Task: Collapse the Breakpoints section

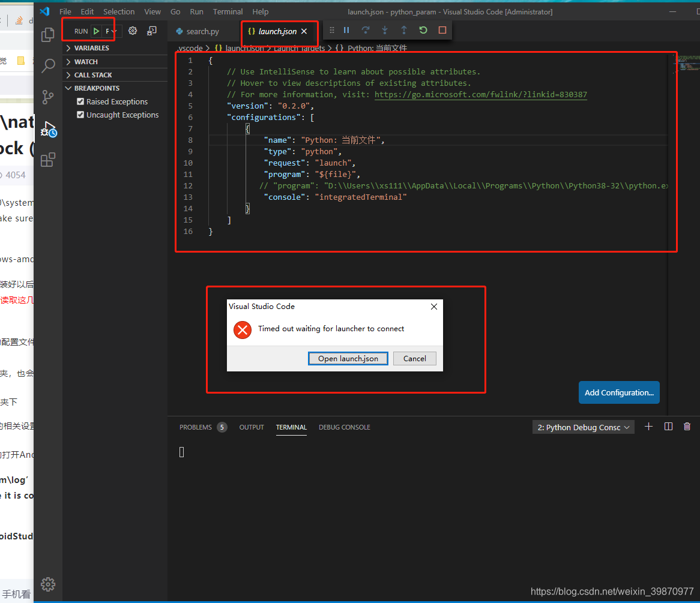Action: [68, 88]
